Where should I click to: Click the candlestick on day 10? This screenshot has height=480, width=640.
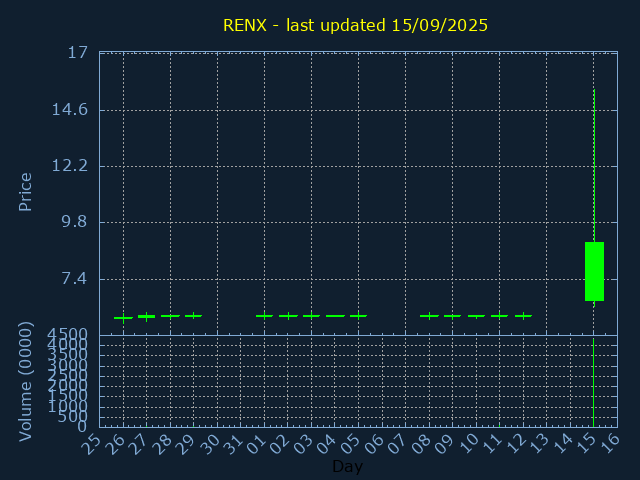(476, 316)
